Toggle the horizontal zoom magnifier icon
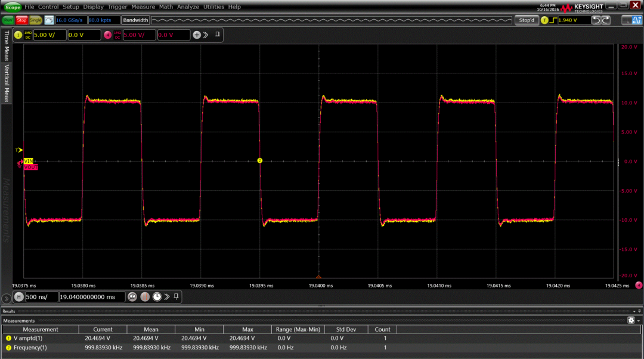 coord(132,296)
